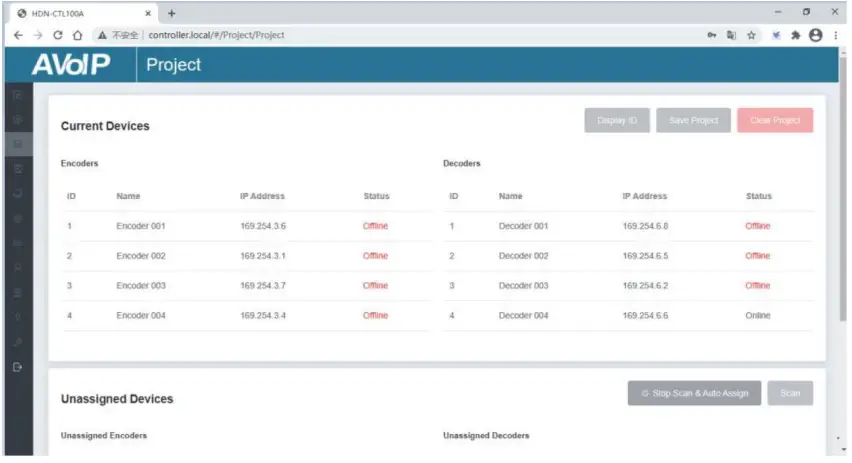This screenshot has height=463, width=852.
Task: Go to the browser home page icon
Action: pos(78,35)
